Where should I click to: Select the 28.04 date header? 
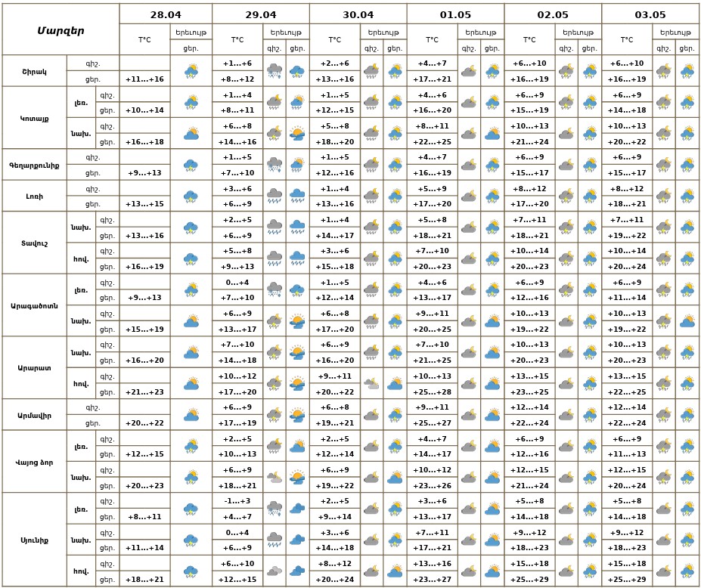point(166,14)
